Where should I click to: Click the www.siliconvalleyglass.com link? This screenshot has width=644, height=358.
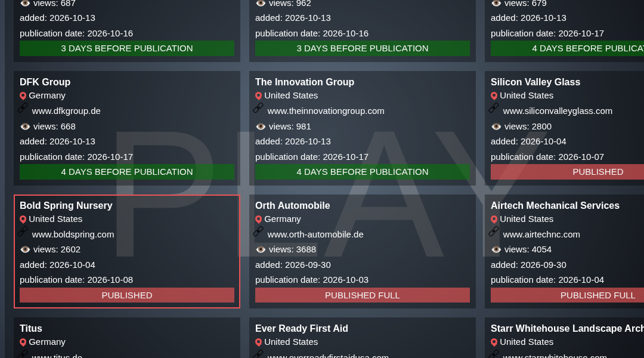pyautogui.click(x=558, y=111)
